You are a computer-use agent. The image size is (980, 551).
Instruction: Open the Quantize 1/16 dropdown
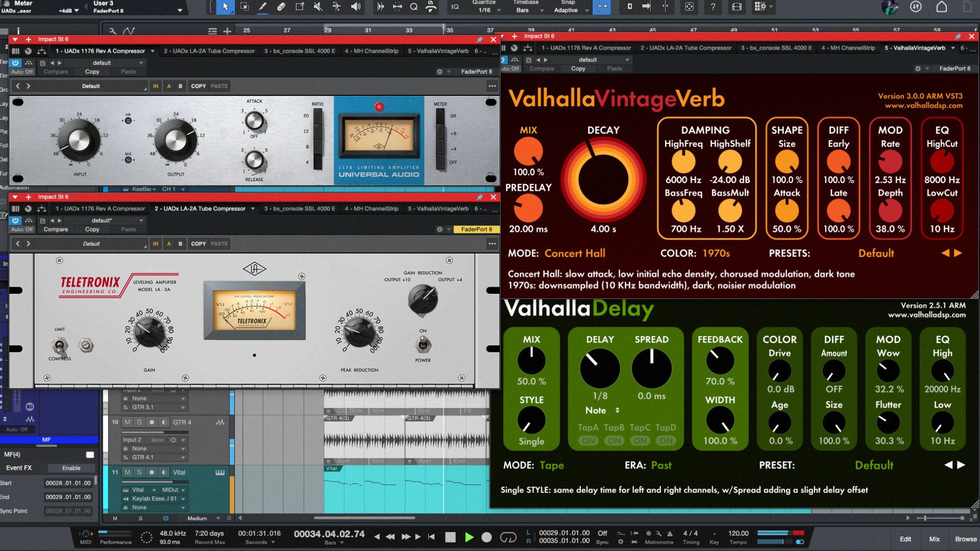485,10
